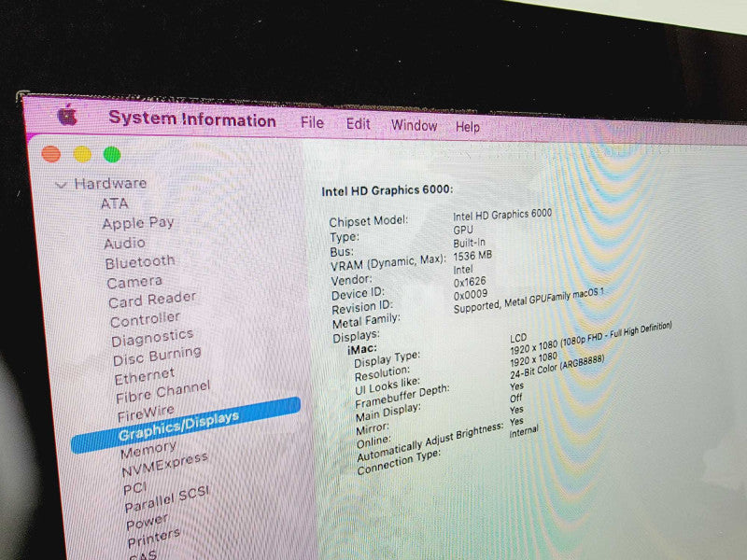The width and height of the screenshot is (747, 560).
Task: Collapse the Hardware section chevron
Action: click(61, 184)
